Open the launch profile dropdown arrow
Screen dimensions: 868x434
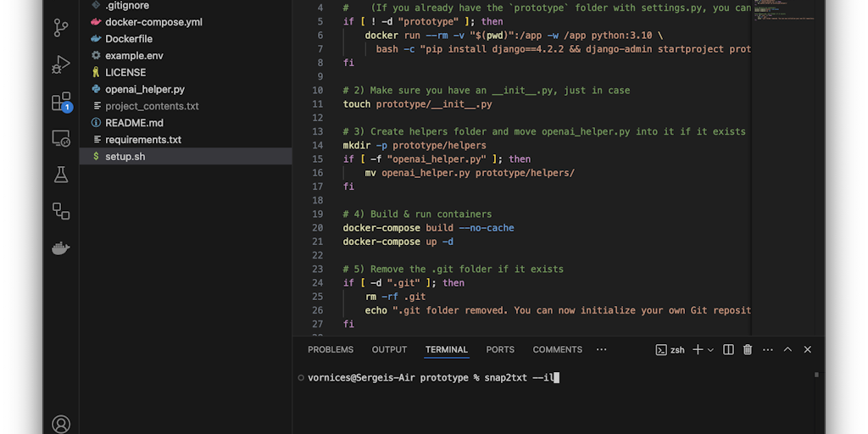(710, 349)
